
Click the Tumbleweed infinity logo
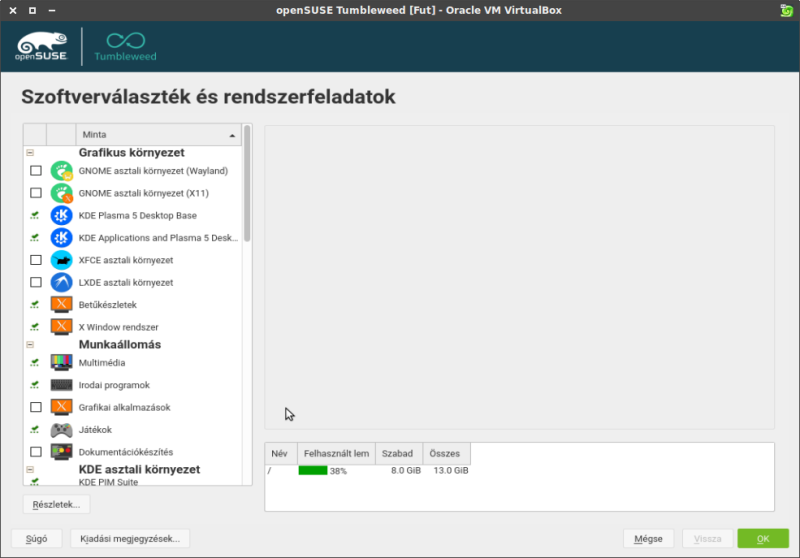click(126, 46)
